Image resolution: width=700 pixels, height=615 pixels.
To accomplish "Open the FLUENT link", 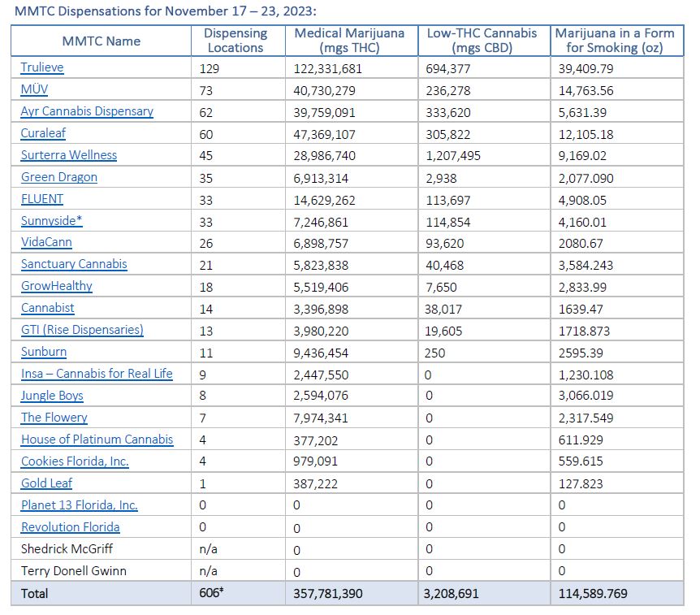I will click(42, 199).
